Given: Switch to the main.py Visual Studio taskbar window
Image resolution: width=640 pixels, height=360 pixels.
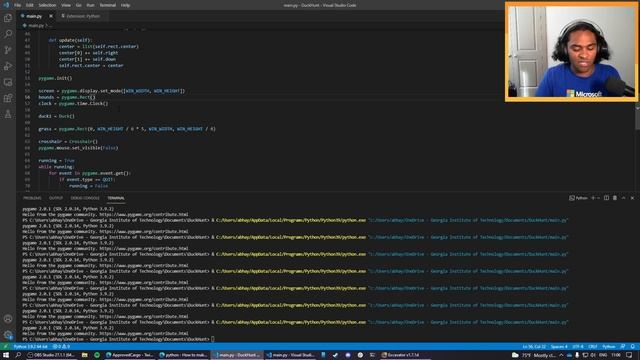Looking at the screenshot, I should (291, 355).
